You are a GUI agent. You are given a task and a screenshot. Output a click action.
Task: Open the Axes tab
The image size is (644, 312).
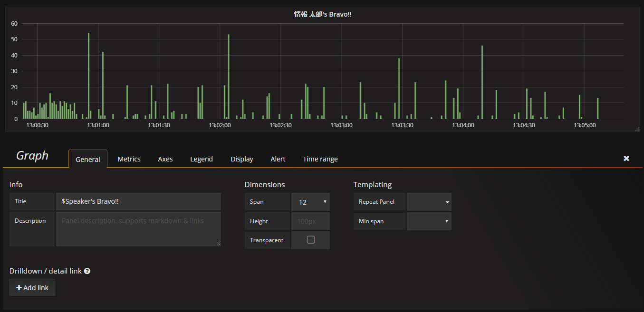[x=165, y=159]
